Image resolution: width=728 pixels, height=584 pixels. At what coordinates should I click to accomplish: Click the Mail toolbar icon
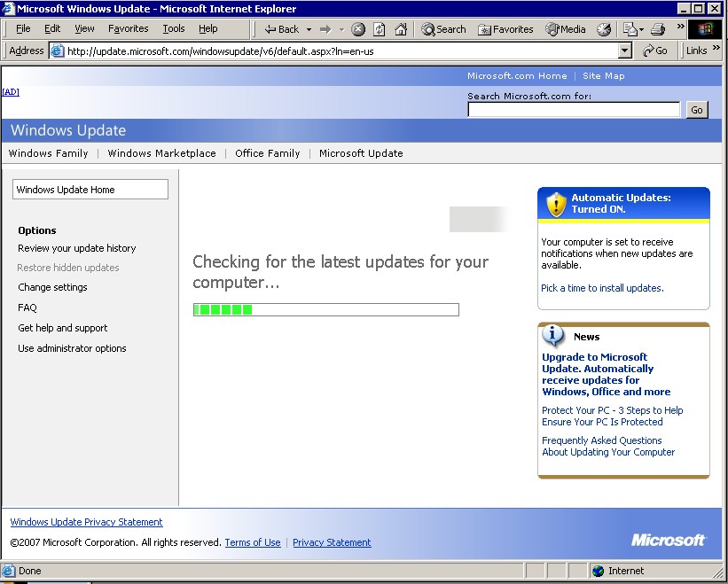point(630,29)
